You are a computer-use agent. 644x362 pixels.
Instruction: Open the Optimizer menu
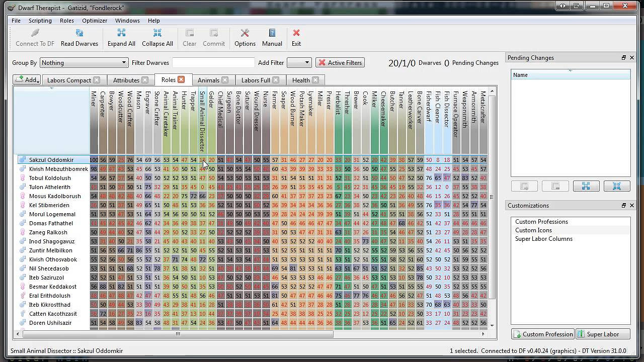pos(95,21)
